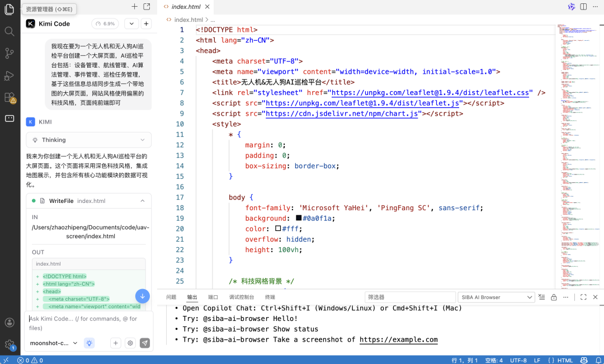Open the Search view in the activity bar
The width and height of the screenshot is (604, 364).
(x=9, y=31)
